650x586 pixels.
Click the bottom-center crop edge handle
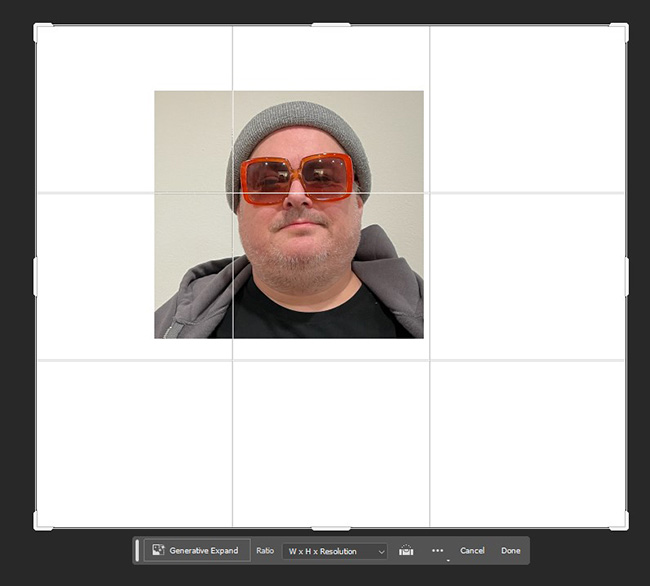[331, 527]
